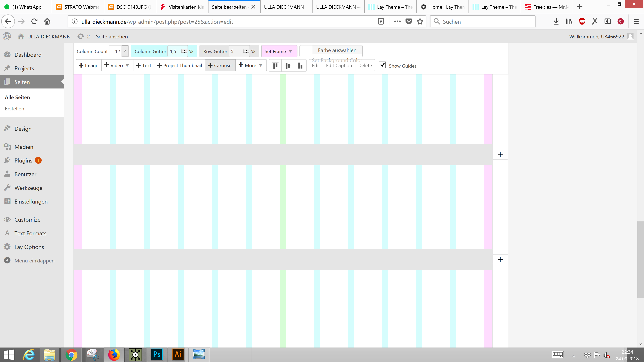Click the align middle icon
Screen dimensions: 644x362
[x=288, y=65]
